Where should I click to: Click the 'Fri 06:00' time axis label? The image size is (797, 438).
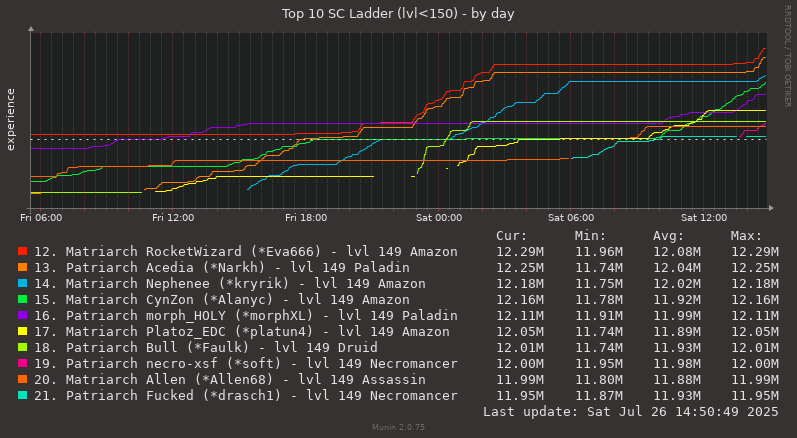click(x=41, y=217)
